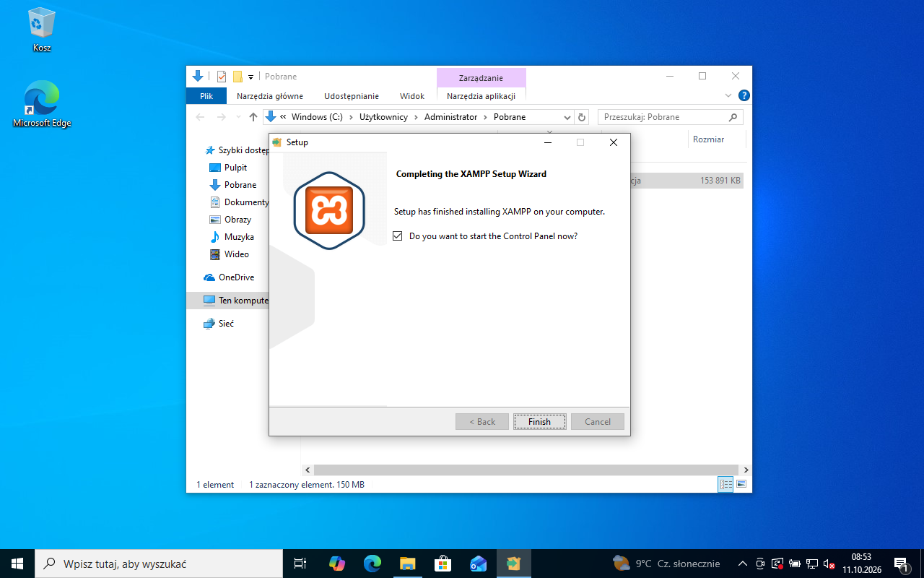Open Copilot from the taskbar
The image size is (924, 578).
click(336, 564)
